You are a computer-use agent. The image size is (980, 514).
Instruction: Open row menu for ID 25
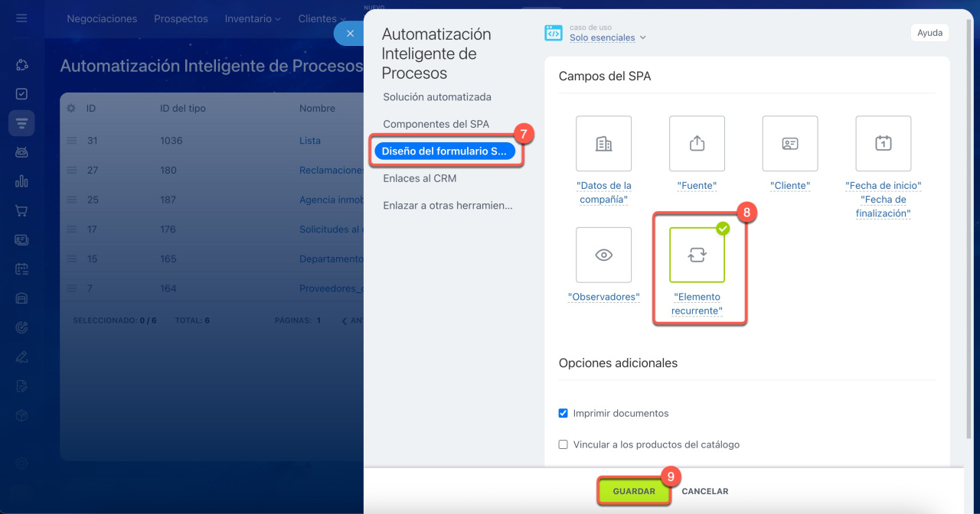click(72, 200)
